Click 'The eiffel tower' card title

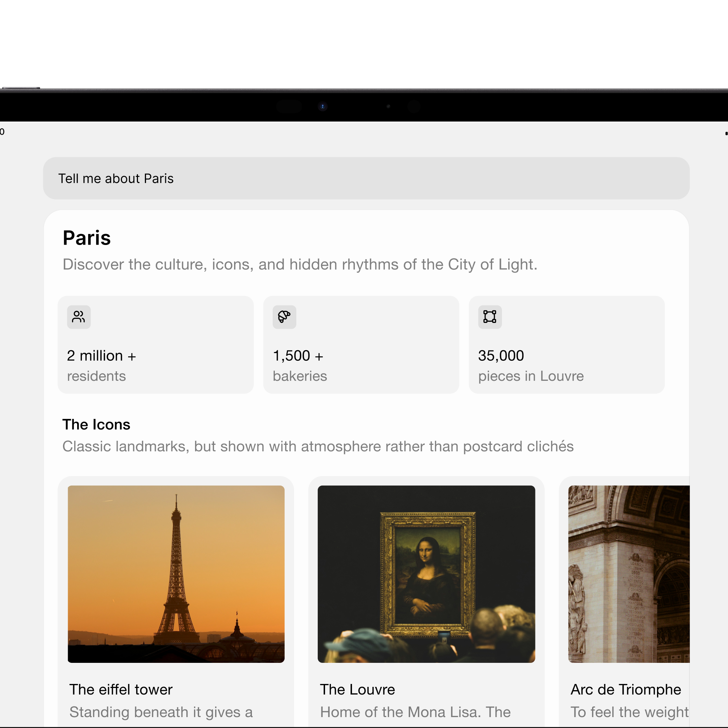(x=120, y=689)
